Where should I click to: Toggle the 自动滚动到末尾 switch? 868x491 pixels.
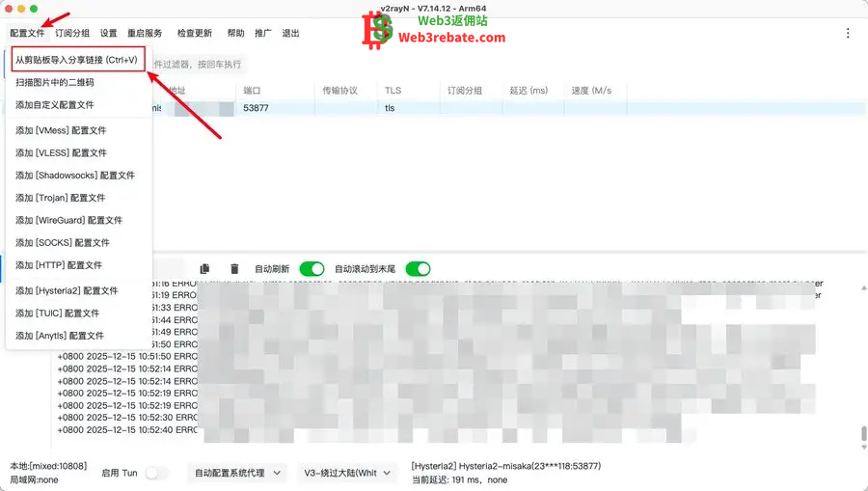[x=418, y=269]
